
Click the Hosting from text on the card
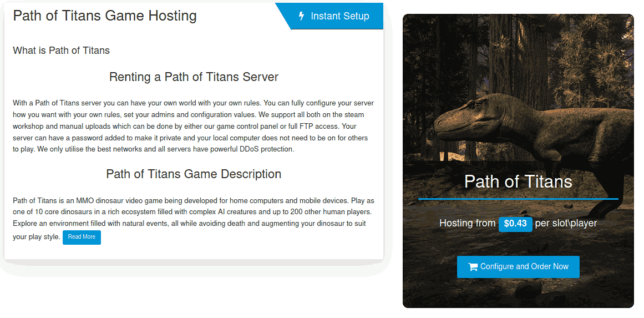coord(467,223)
